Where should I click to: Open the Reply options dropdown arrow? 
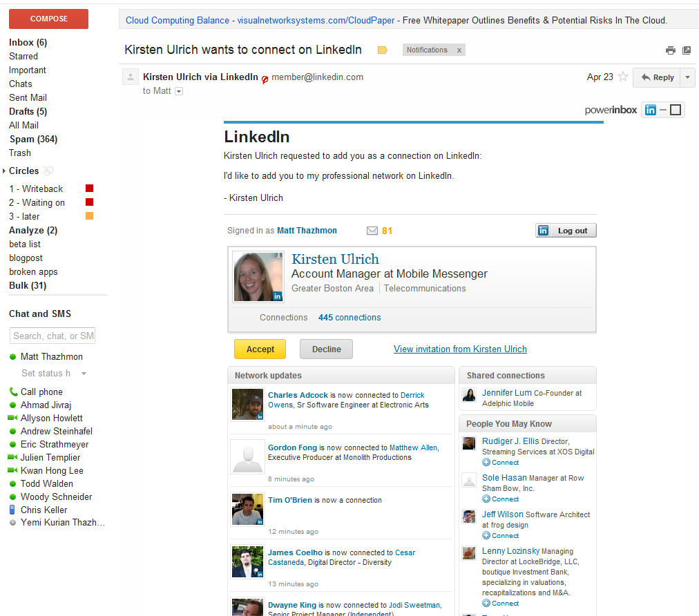click(687, 77)
